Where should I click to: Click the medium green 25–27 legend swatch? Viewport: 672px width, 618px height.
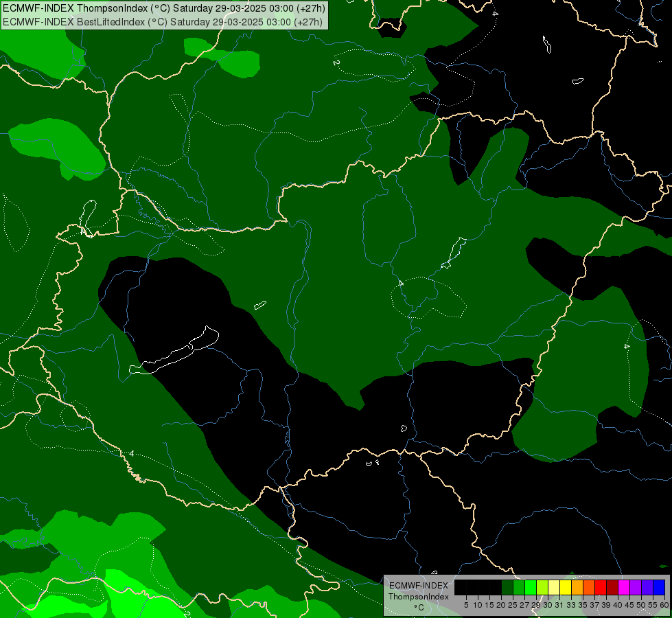(519, 587)
